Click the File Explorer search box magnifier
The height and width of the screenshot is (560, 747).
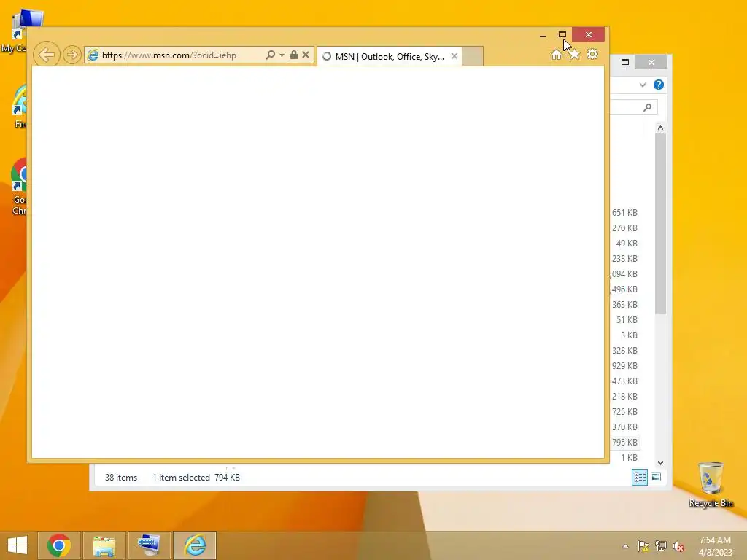647,107
